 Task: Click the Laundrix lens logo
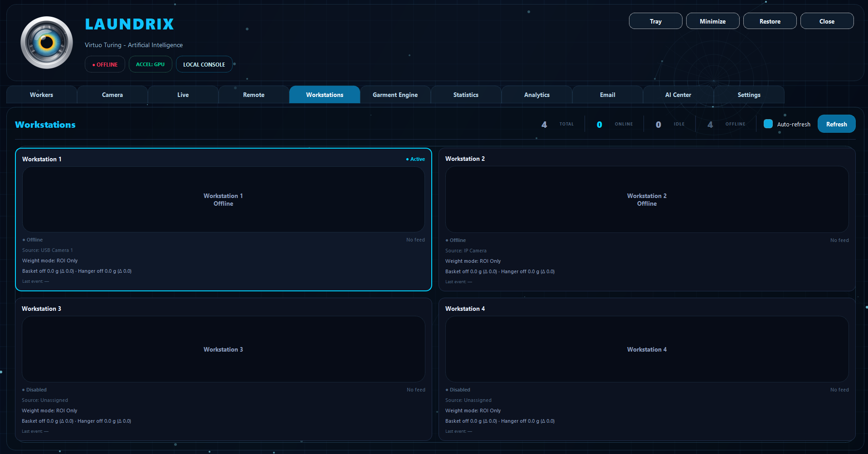pos(46,43)
